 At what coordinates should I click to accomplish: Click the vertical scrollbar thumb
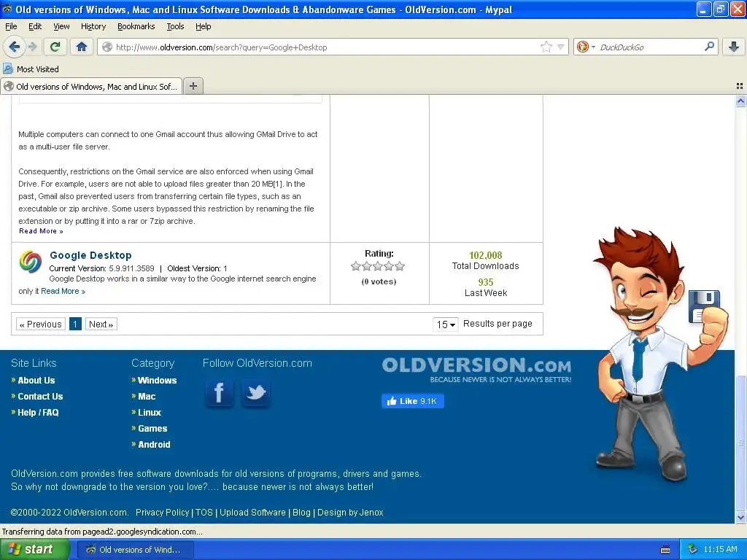point(740,443)
